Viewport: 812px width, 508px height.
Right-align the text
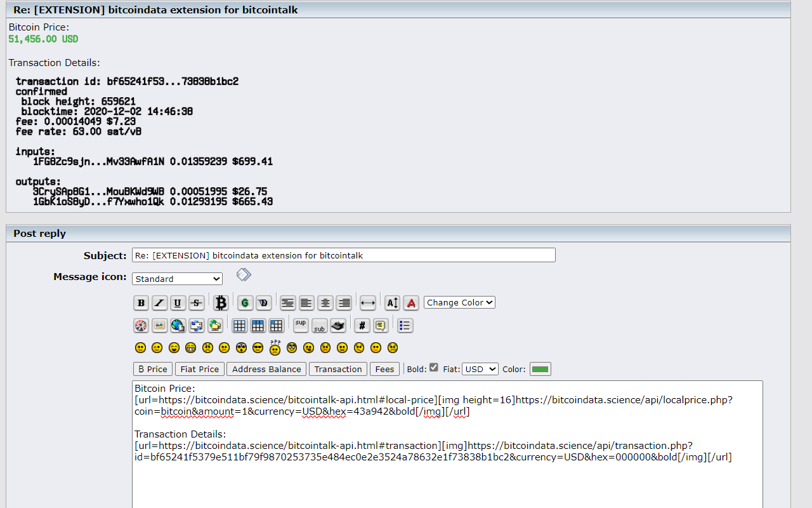344,303
